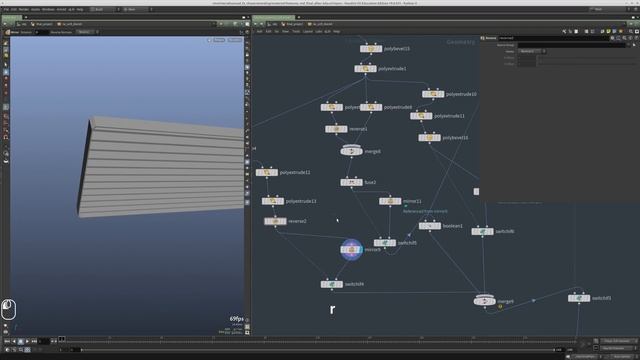Select the fuse2 node
This screenshot has height=360, width=640.
tap(351, 182)
